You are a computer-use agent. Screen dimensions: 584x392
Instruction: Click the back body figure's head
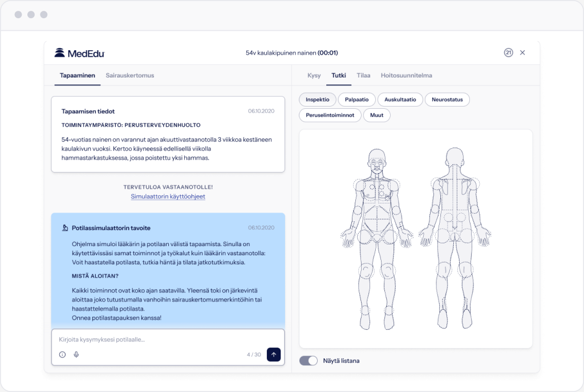[x=455, y=159]
